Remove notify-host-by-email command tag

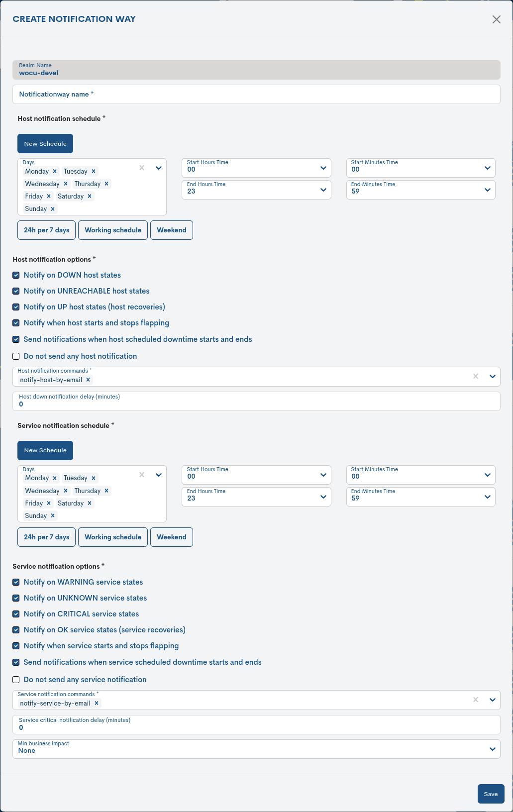pos(88,380)
